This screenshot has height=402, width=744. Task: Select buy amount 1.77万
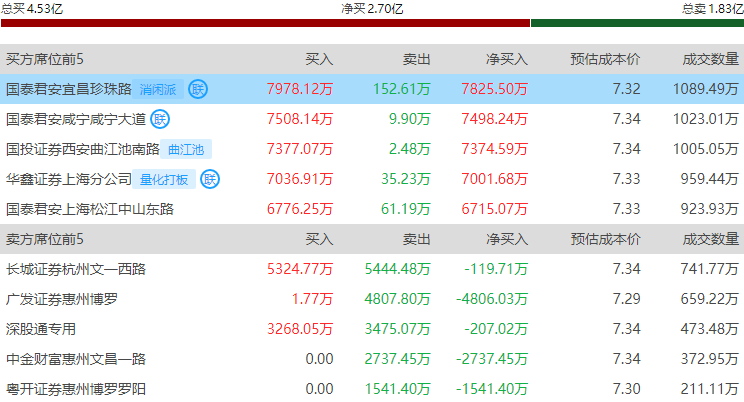(x=312, y=299)
